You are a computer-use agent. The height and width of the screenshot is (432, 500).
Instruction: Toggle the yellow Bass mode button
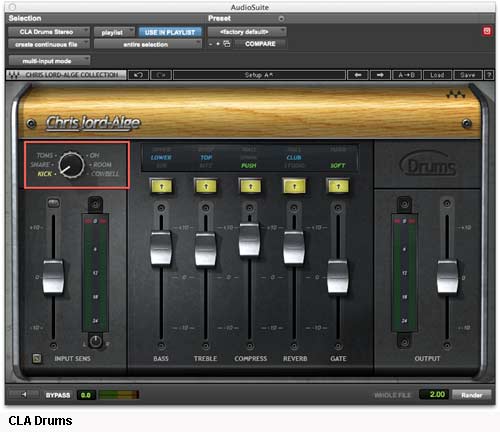(x=162, y=186)
